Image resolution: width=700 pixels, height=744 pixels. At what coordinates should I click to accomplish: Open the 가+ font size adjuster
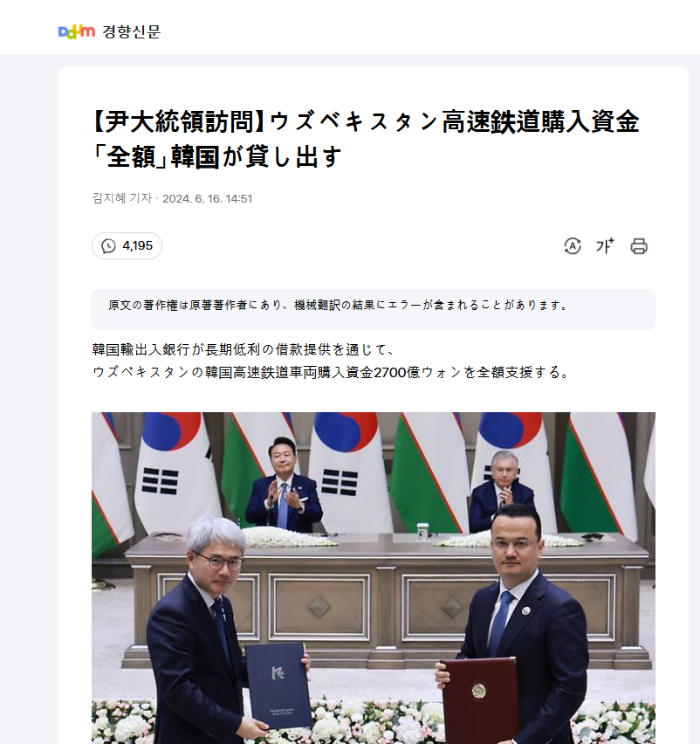605,245
